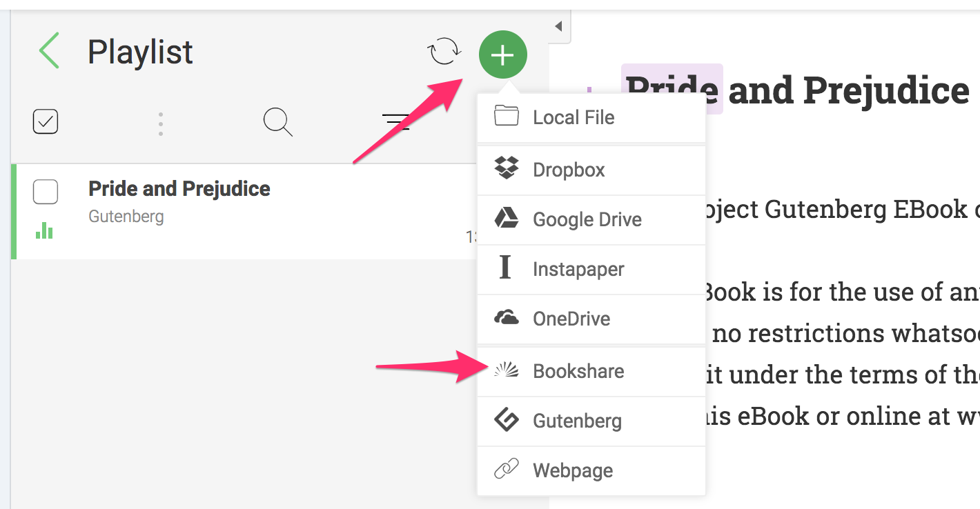The width and height of the screenshot is (980, 509).
Task: Click the Gutenberg subtitle under the book
Action: (x=126, y=217)
